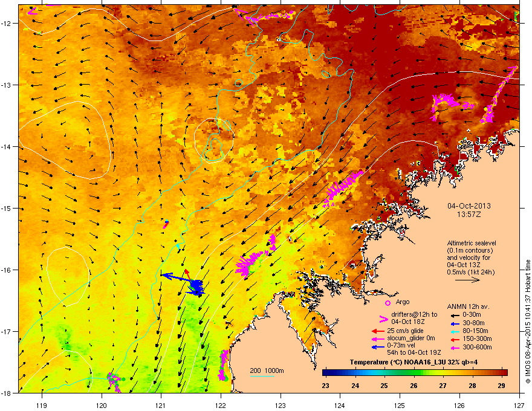Click the red arrow beside 150-300m

coord(454,338)
